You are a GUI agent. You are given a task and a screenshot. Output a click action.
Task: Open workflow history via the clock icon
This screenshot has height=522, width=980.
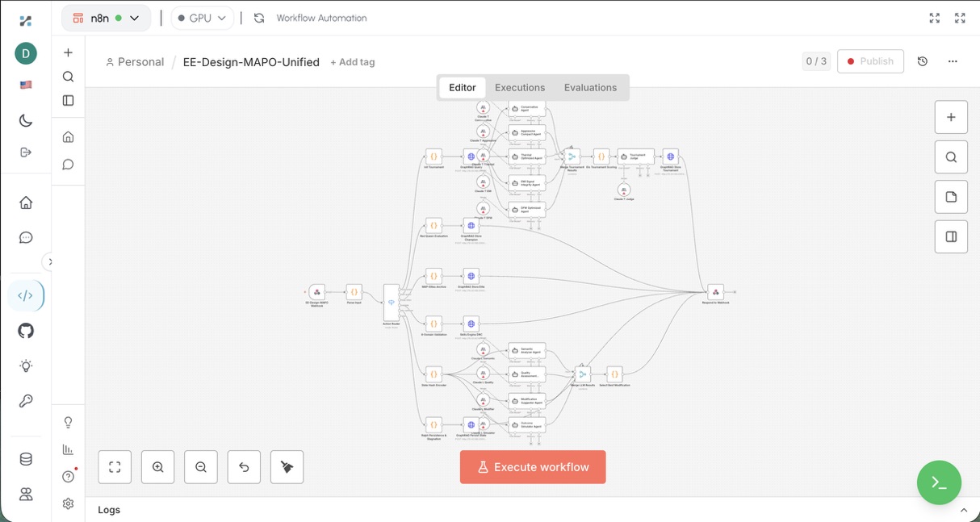pos(923,61)
